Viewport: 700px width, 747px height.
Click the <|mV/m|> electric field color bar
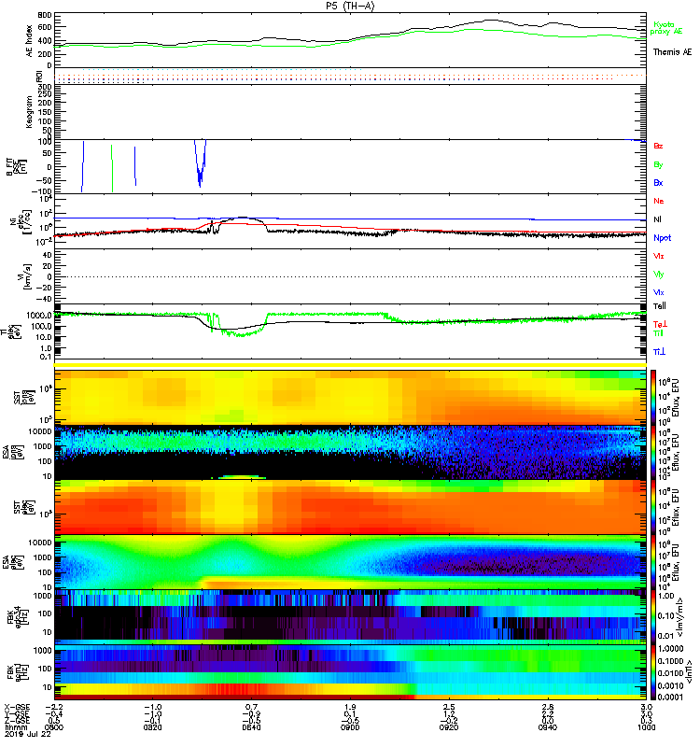654,617
